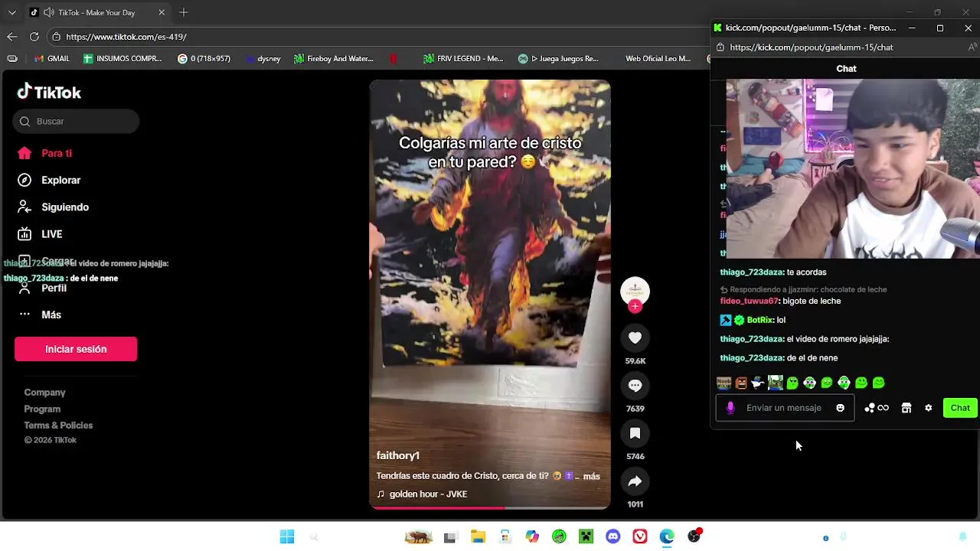Viewport: 980px width, 551px height.
Task: Open the INSUMOS COMPR... bookmark
Action: tap(122, 58)
